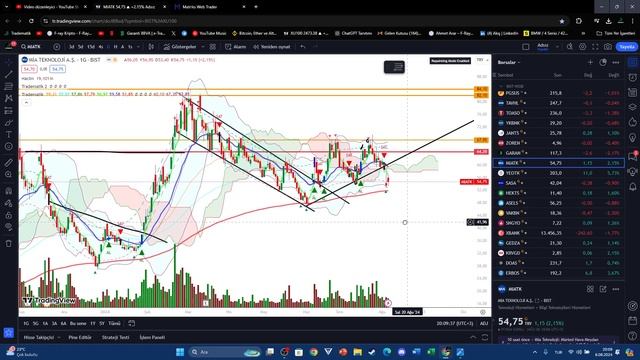This screenshot has width=640, height=360.
Task: Add a symbol to the watchlist
Action: (590, 62)
